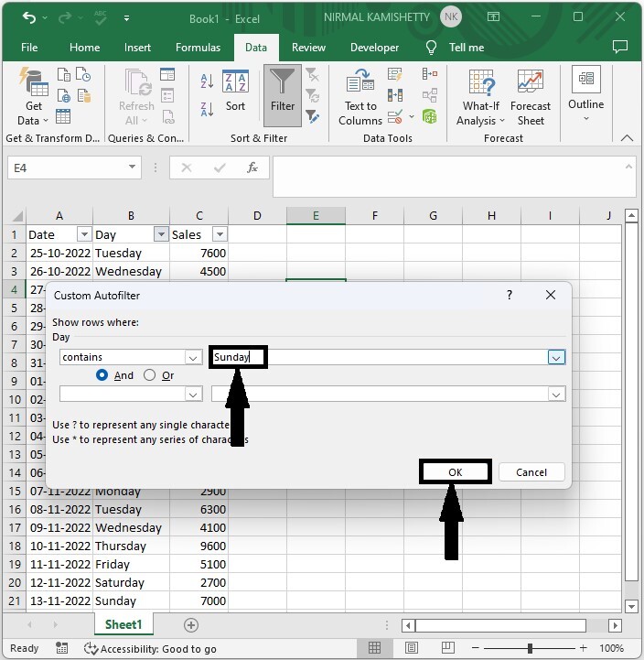Select the Or radio button

[x=149, y=375]
